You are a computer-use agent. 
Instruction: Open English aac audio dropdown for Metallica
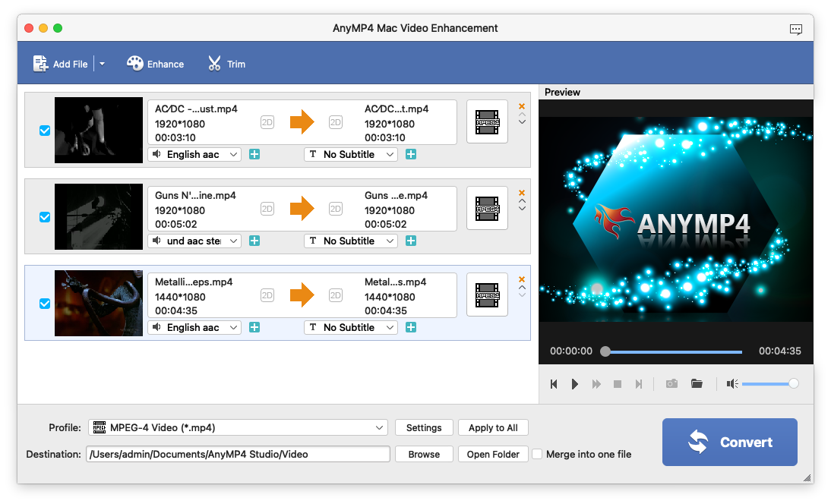(x=194, y=328)
